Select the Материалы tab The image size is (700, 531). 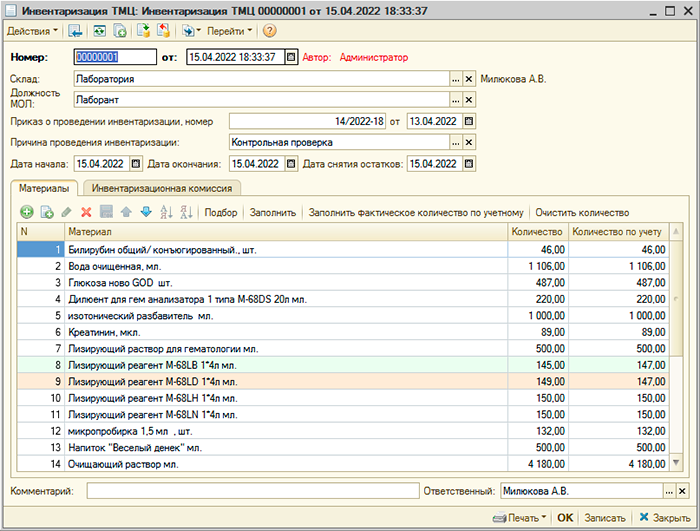pos(45,187)
